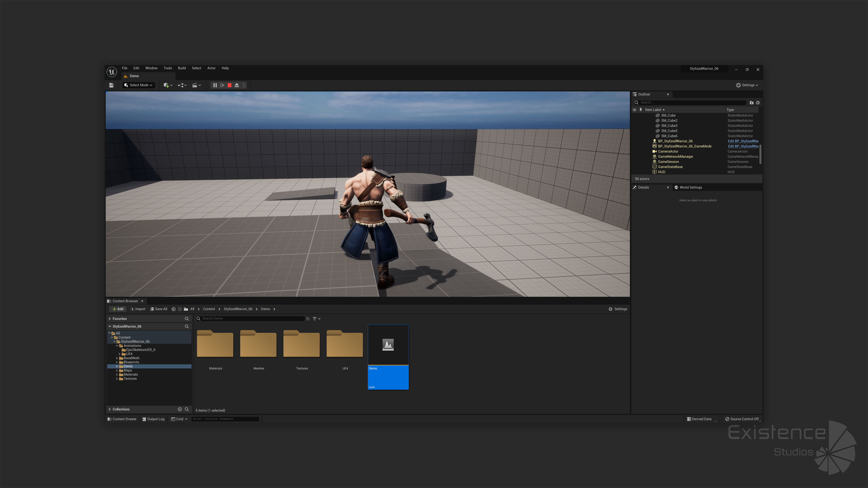The width and height of the screenshot is (868, 488).
Task: Open the Content Drawer
Action: (x=122, y=419)
